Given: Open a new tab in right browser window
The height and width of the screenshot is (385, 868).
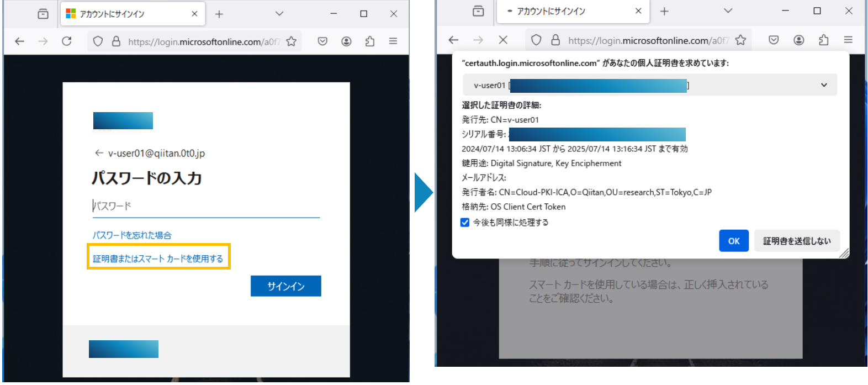Looking at the screenshot, I should [664, 11].
